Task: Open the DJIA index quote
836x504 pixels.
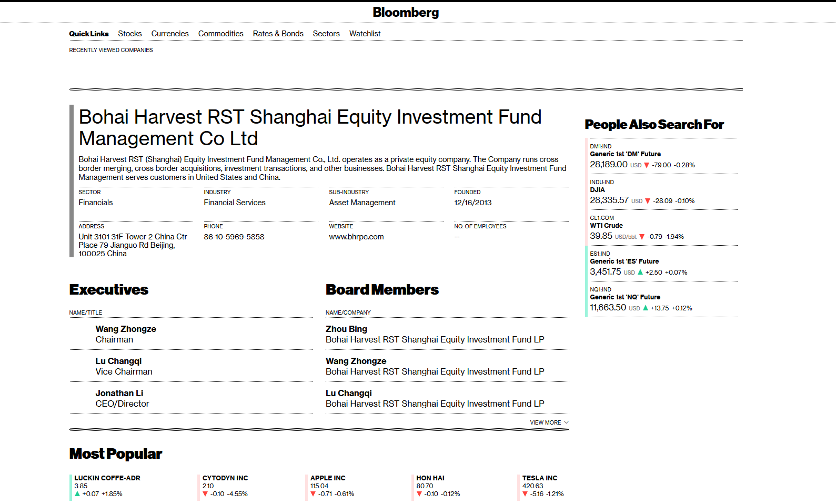Action: pos(598,190)
